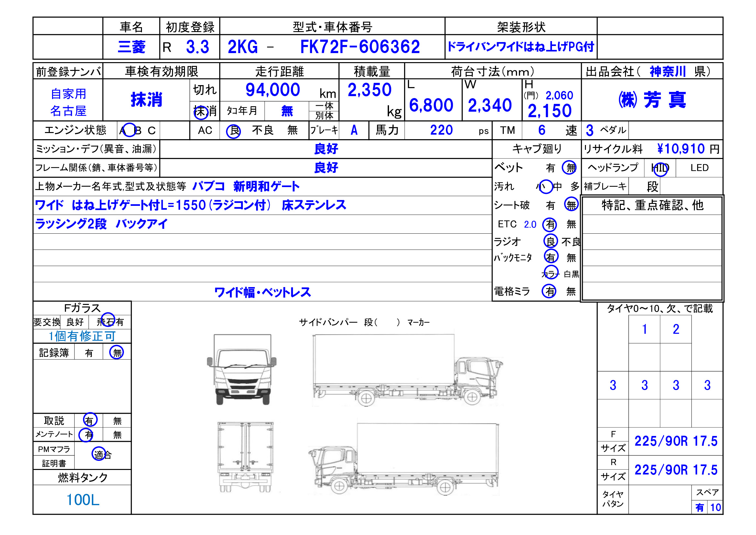
Task: Click the '名古屋' registration text
Action: click(68, 111)
